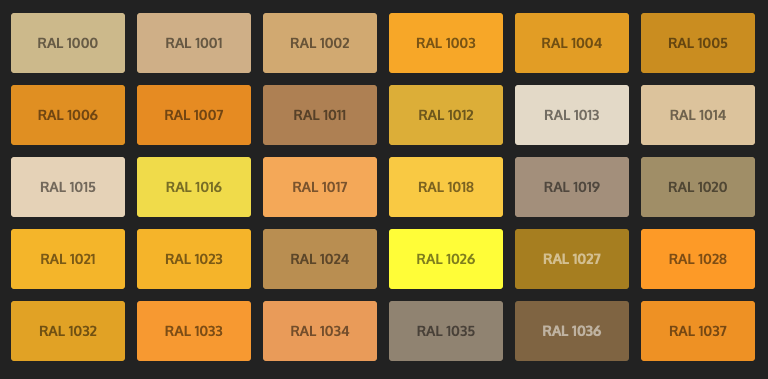Image resolution: width=768 pixels, height=379 pixels.
Task: Click the RAL 1016 yellow swatch
Action: (194, 187)
